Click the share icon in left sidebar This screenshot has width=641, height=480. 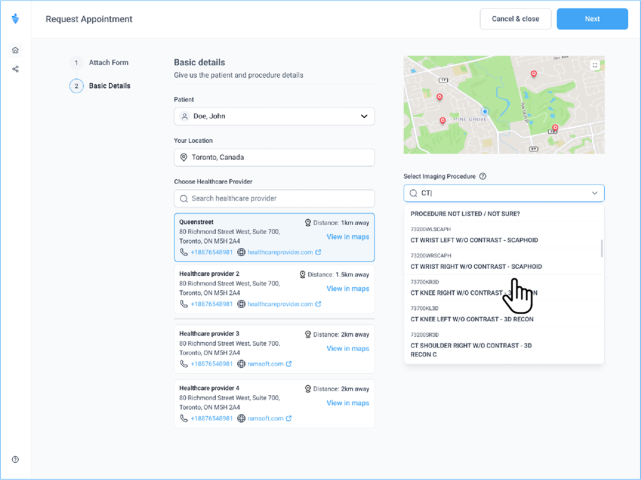pyautogui.click(x=15, y=69)
